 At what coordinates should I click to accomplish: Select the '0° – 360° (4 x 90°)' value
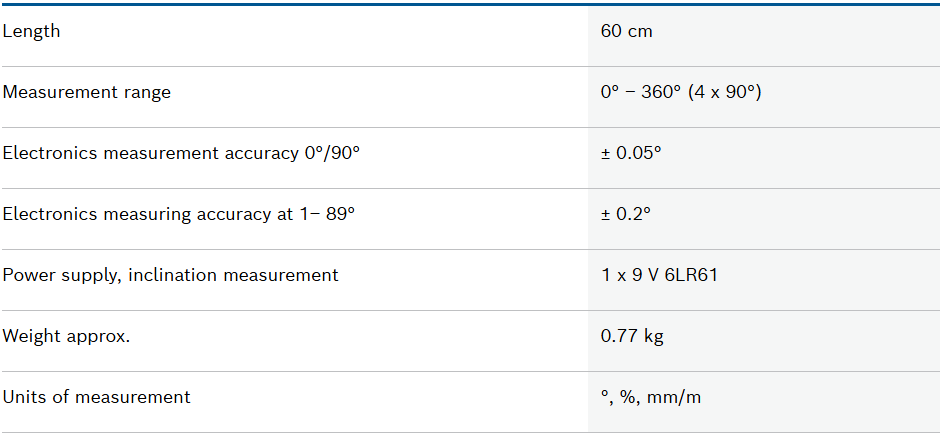pos(681,92)
